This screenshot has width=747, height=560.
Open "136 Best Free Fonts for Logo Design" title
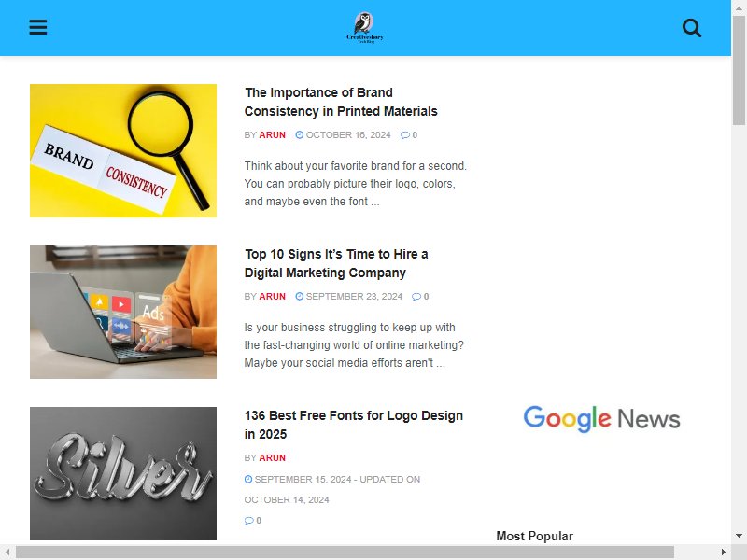click(354, 425)
